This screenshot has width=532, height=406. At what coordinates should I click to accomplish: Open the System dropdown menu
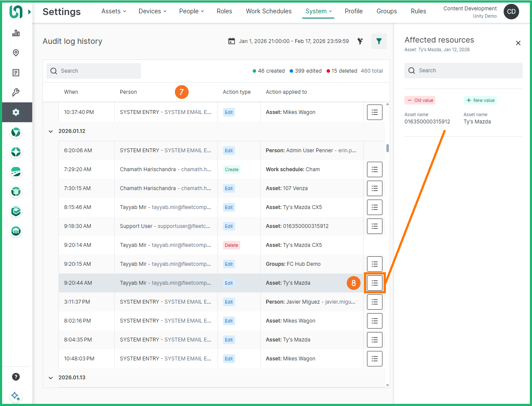coord(318,11)
